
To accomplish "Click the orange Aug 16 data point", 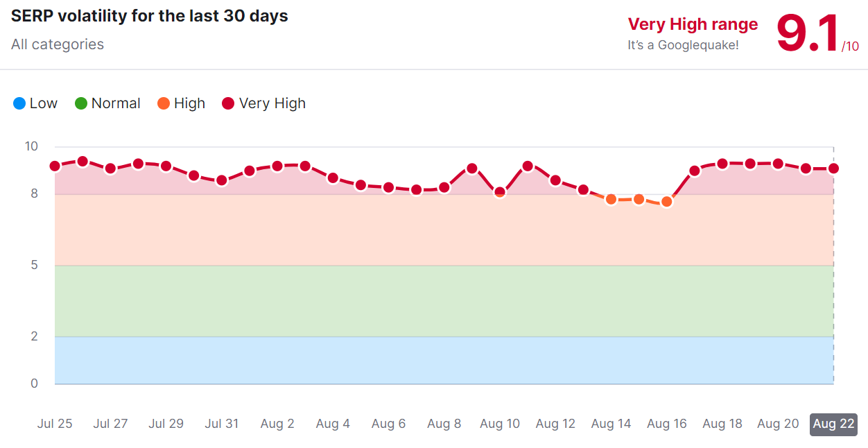I will (x=667, y=202).
